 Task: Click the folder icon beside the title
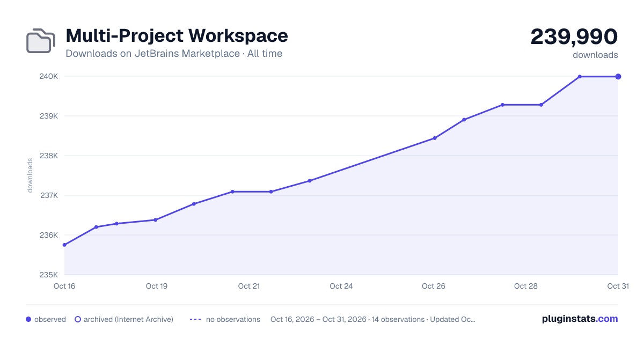click(x=41, y=41)
